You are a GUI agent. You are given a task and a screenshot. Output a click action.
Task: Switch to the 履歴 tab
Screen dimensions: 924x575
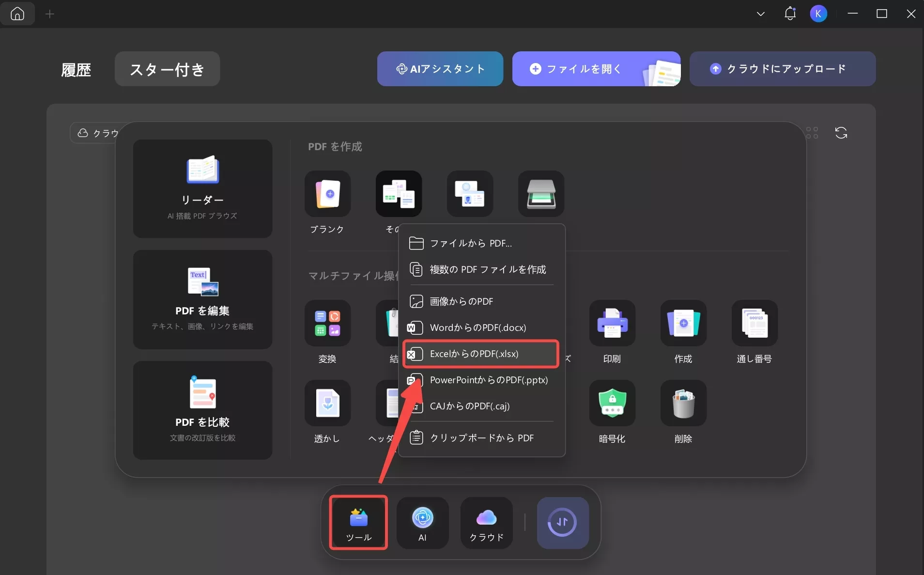click(x=76, y=69)
